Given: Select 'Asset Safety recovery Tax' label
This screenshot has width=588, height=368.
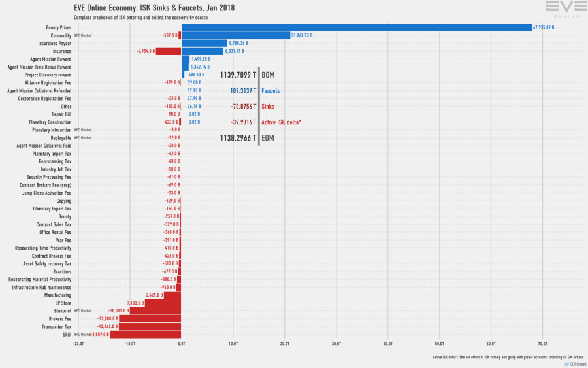Looking at the screenshot, I should (x=47, y=264).
